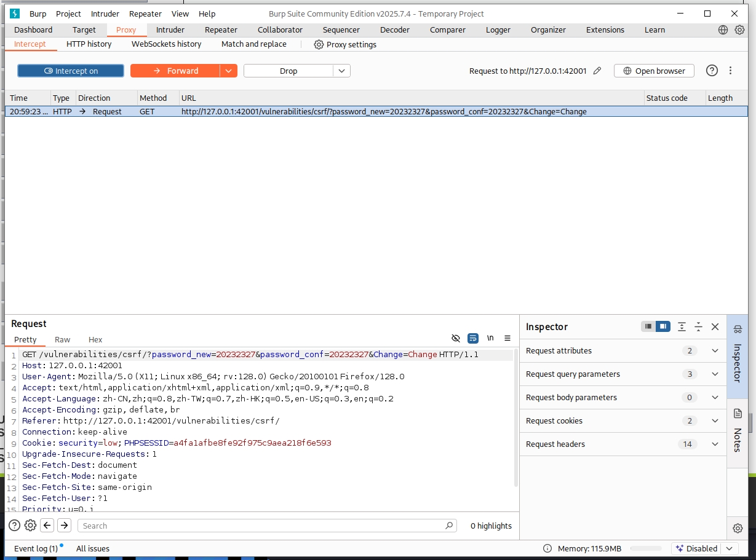
Task: Open the Burp menu
Action: click(38, 14)
